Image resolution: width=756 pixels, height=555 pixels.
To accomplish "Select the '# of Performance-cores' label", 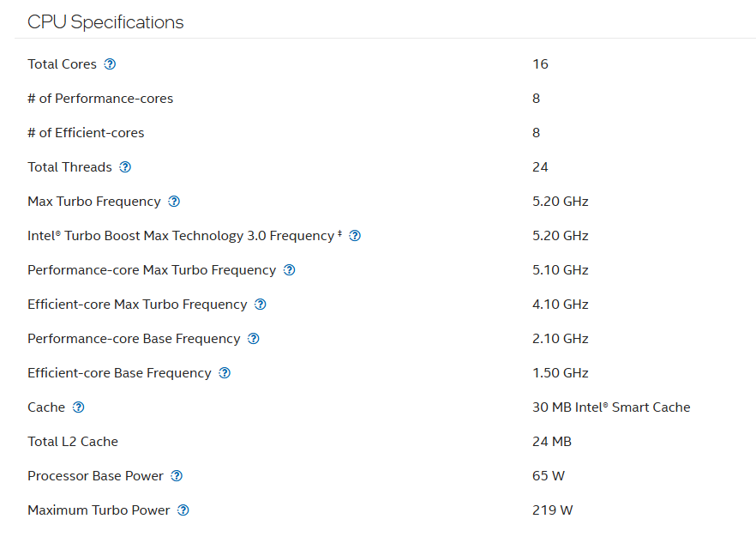I will point(100,99).
